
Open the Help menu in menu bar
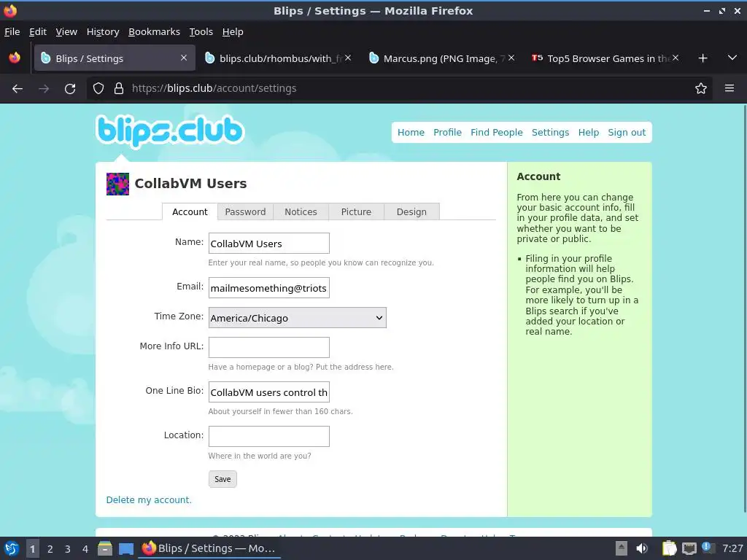point(233,32)
